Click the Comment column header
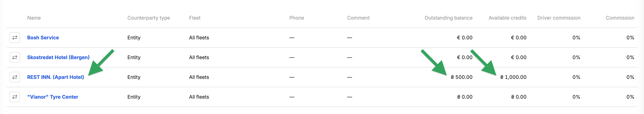The image size is (644, 114). pyautogui.click(x=358, y=18)
